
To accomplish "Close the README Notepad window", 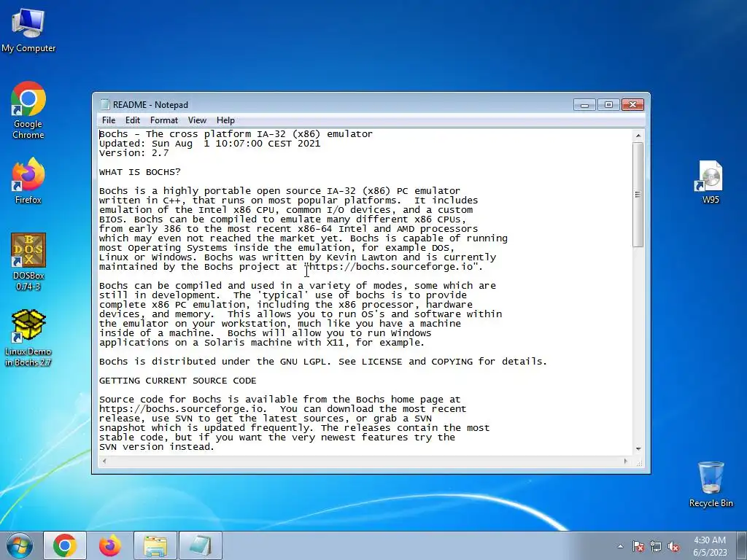I will coord(632,105).
